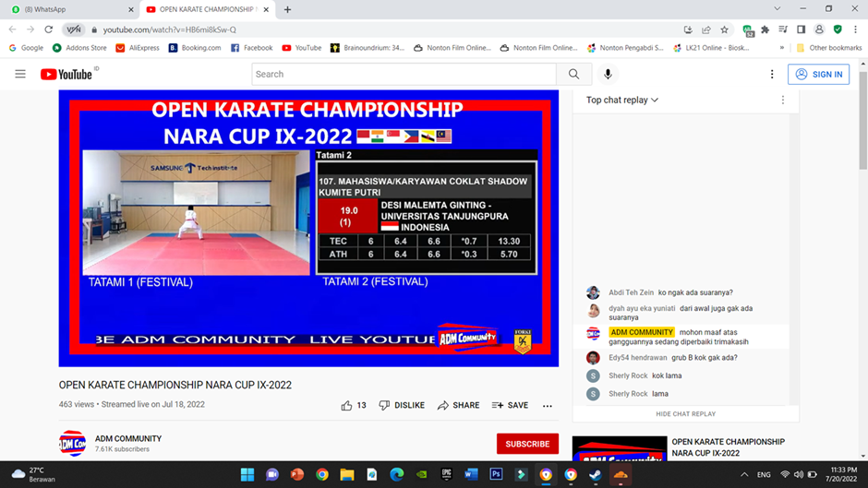Open the YouTube hamburger guide menu
The height and width of the screenshot is (488, 868).
[20, 74]
